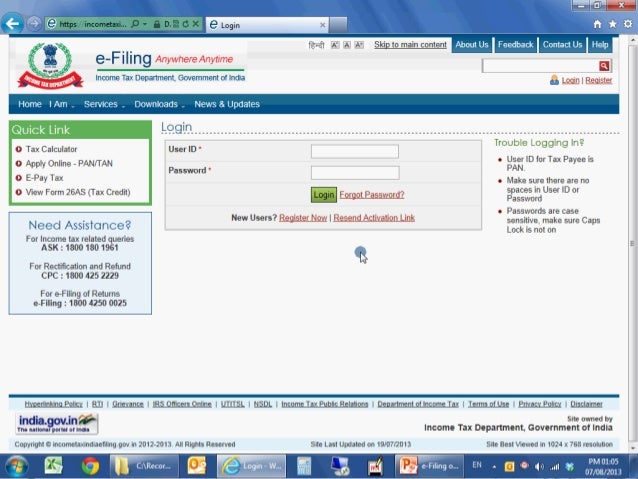This screenshot has width=638, height=479.
Task: Open the PowerPoint e-Filing taskbar item
Action: [429, 466]
